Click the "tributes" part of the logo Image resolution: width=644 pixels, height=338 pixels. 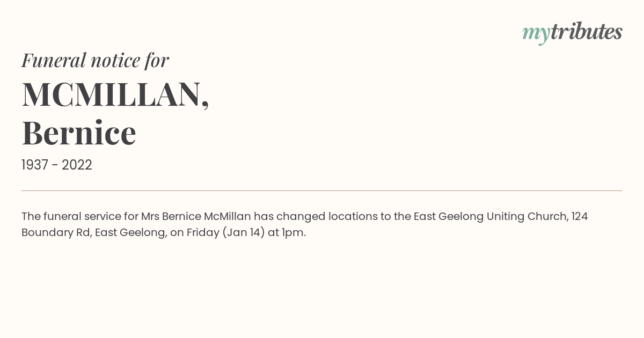[586, 32]
